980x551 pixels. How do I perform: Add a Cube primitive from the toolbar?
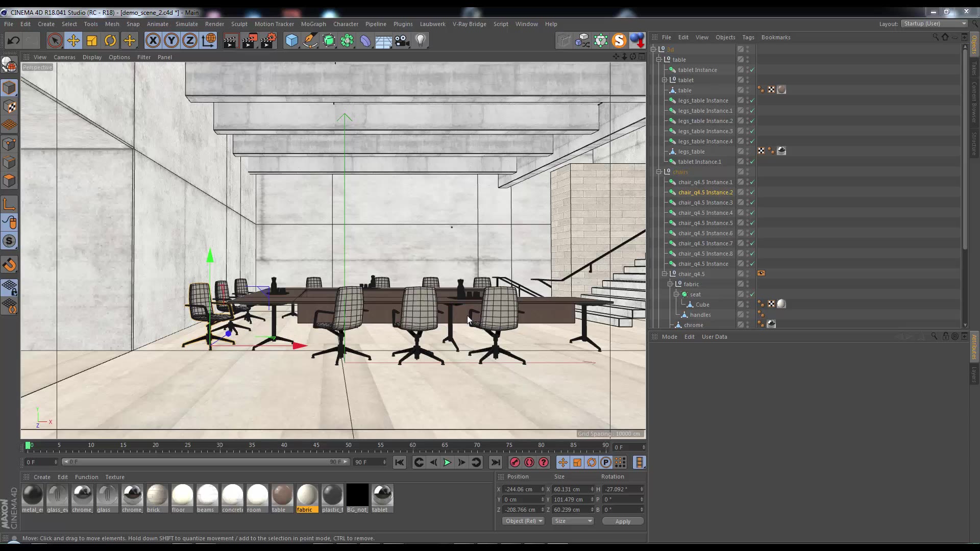(x=291, y=41)
